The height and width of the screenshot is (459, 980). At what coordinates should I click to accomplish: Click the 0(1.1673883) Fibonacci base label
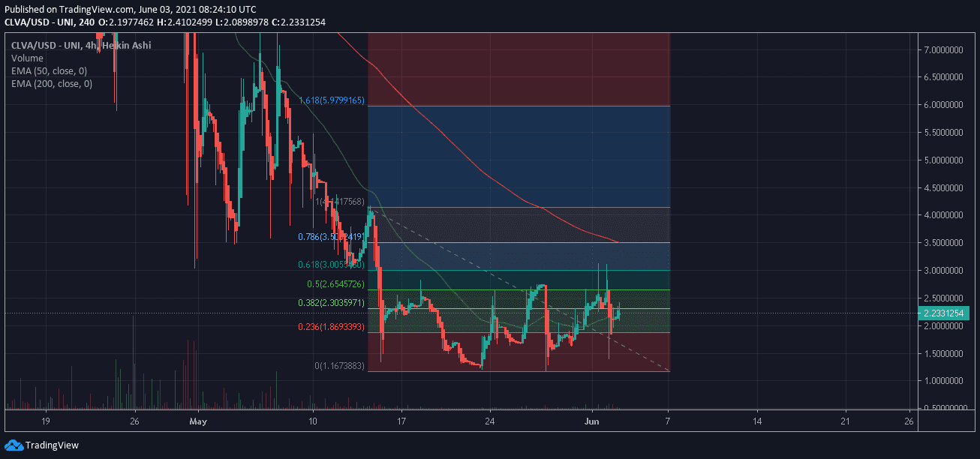339,366
